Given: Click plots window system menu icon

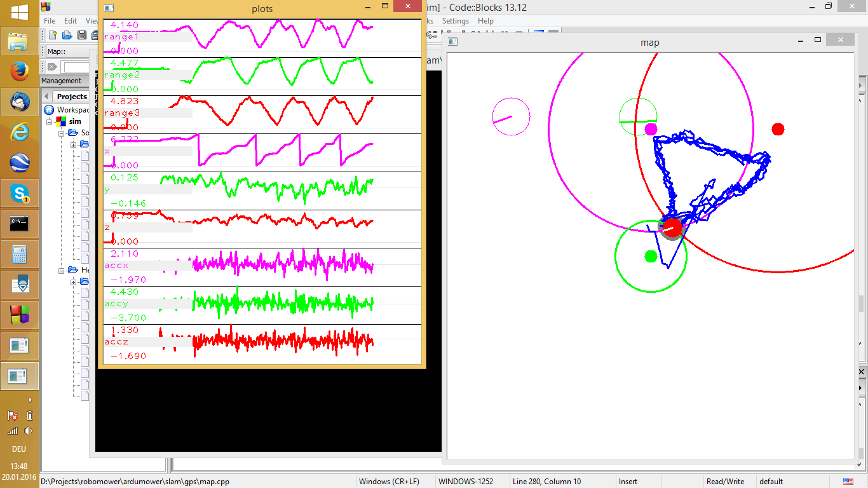Looking at the screenshot, I should click(x=109, y=8).
